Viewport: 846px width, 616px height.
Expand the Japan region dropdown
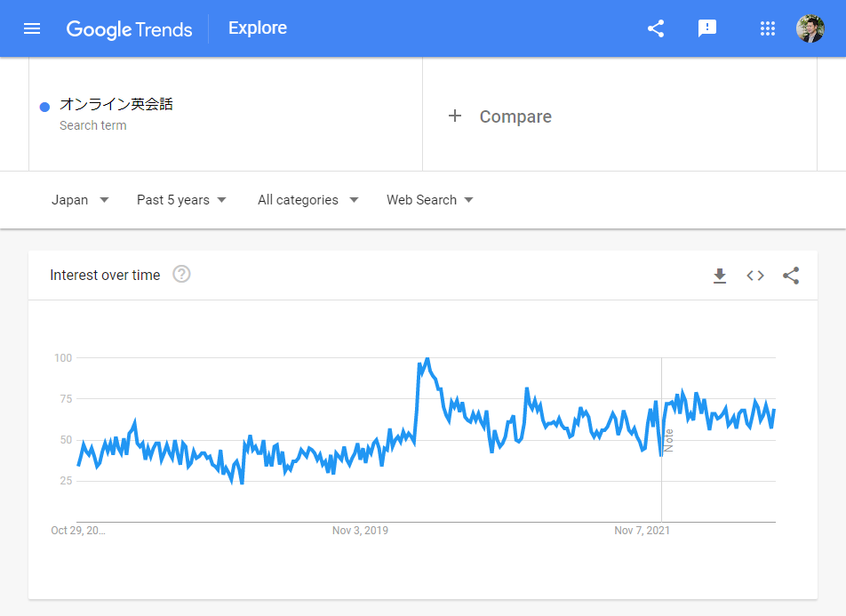(x=80, y=200)
